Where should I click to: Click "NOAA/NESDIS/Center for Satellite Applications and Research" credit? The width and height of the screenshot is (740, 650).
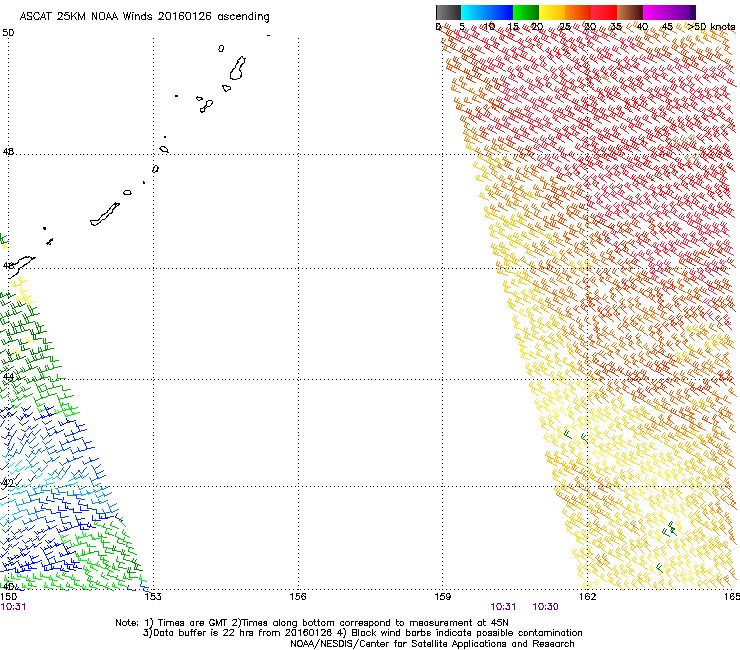[432, 644]
